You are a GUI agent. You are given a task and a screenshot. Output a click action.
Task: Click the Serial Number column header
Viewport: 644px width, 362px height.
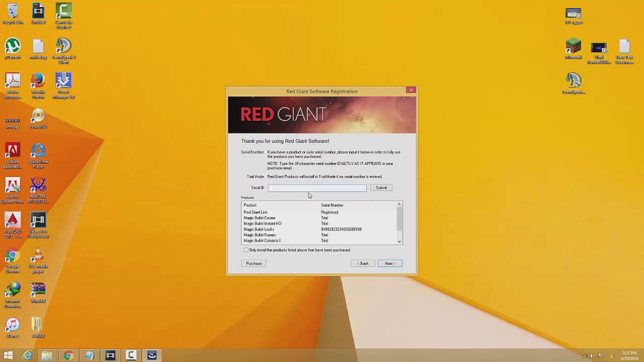click(332, 205)
